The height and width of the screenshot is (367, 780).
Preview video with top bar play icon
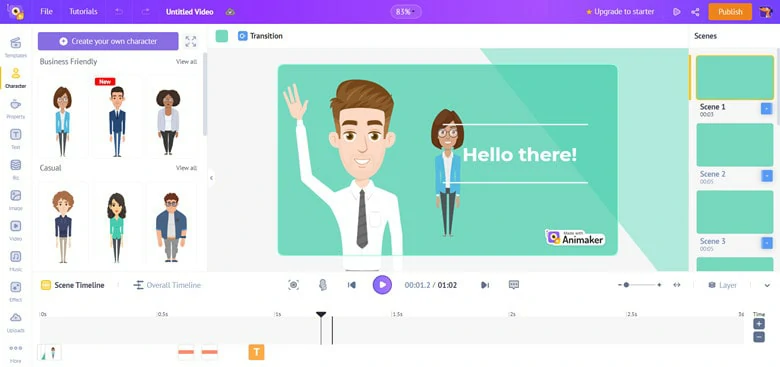click(x=677, y=12)
